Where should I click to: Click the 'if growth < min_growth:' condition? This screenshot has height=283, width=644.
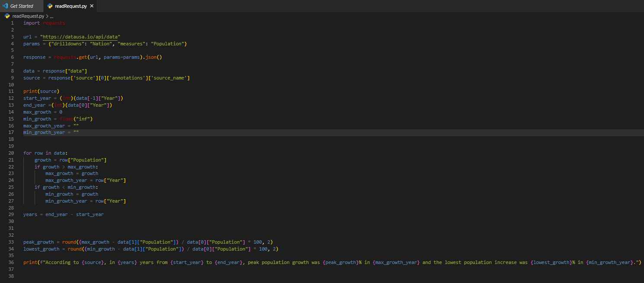66,187
